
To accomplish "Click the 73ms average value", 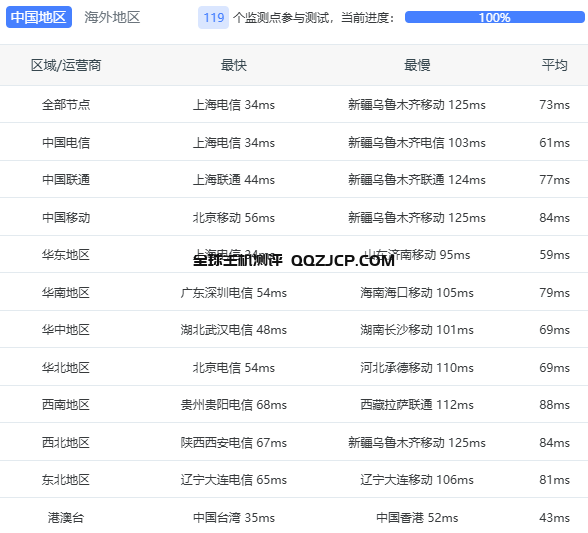I will pos(554,105).
